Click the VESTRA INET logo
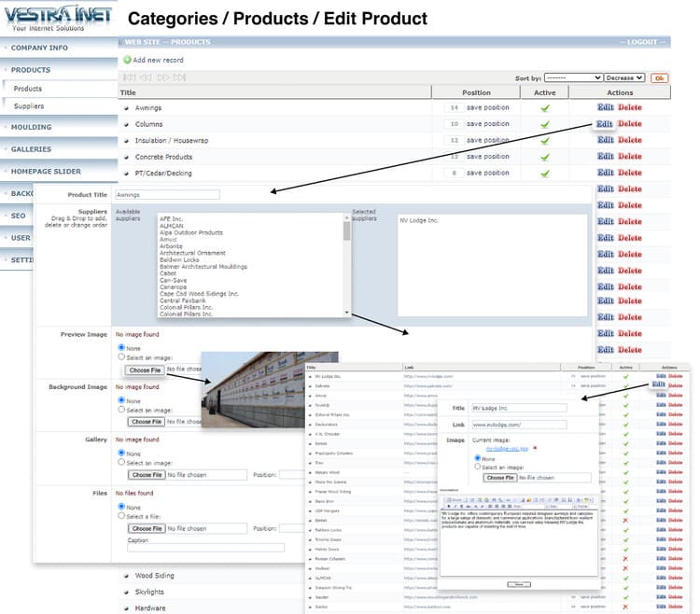This screenshot has width=700, height=614. click(58, 18)
